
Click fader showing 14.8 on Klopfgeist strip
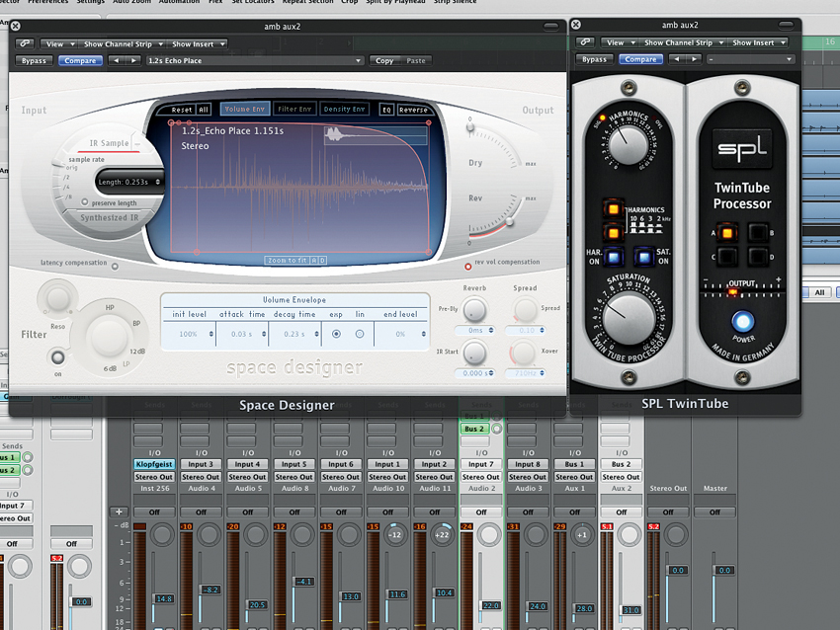tap(164, 598)
